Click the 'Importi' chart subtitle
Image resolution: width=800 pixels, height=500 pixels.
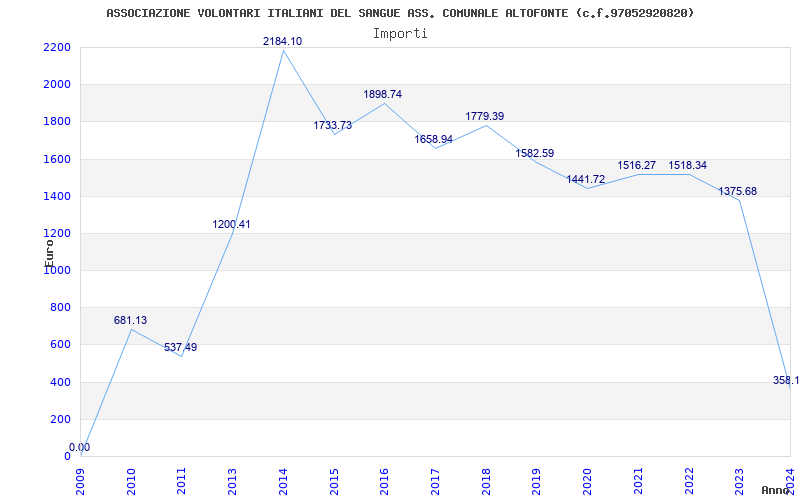400,33
